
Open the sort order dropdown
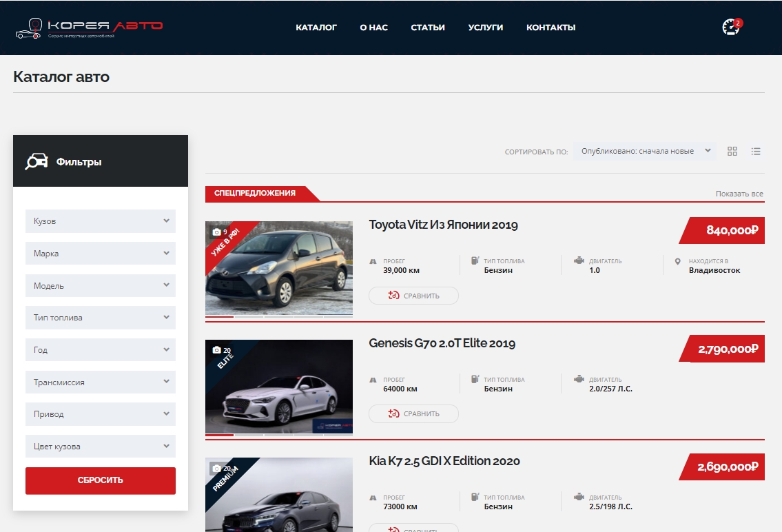point(644,151)
